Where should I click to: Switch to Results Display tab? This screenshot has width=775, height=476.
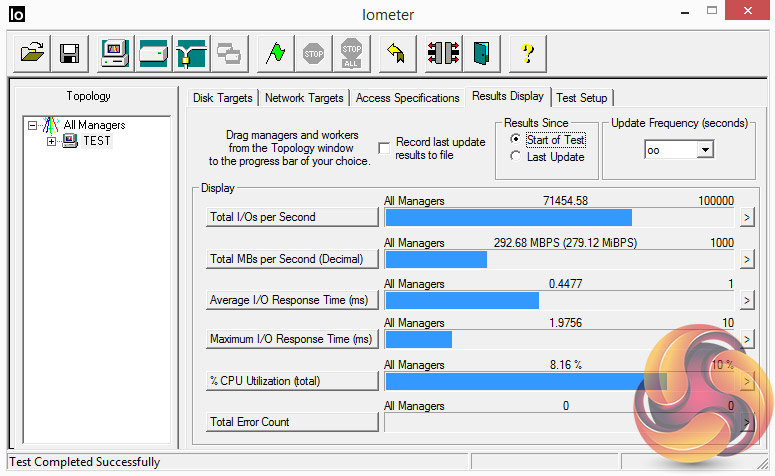coord(508,96)
